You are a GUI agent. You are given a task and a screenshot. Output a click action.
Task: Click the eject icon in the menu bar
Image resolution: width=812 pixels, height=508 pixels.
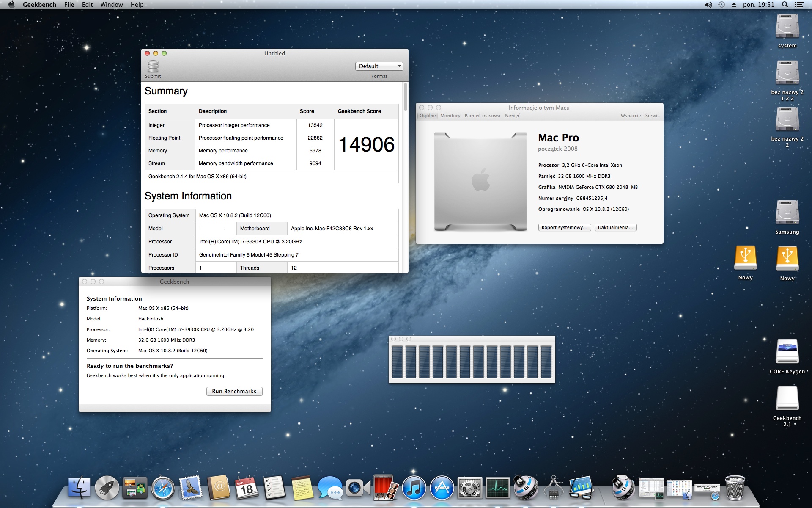coord(734,5)
